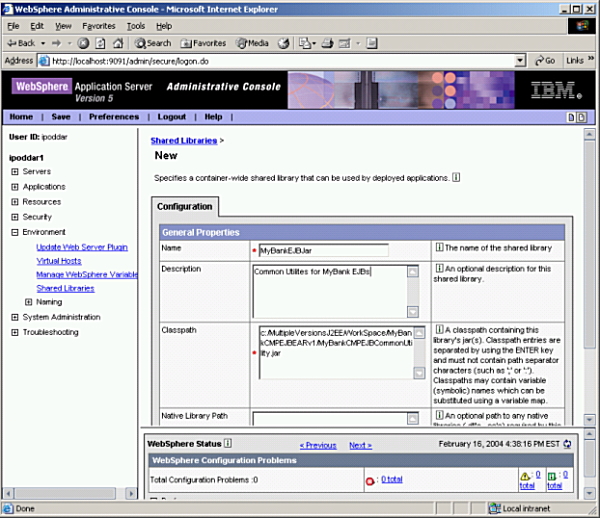
Task: Click info icon for Native Library Path
Action: coord(439,415)
